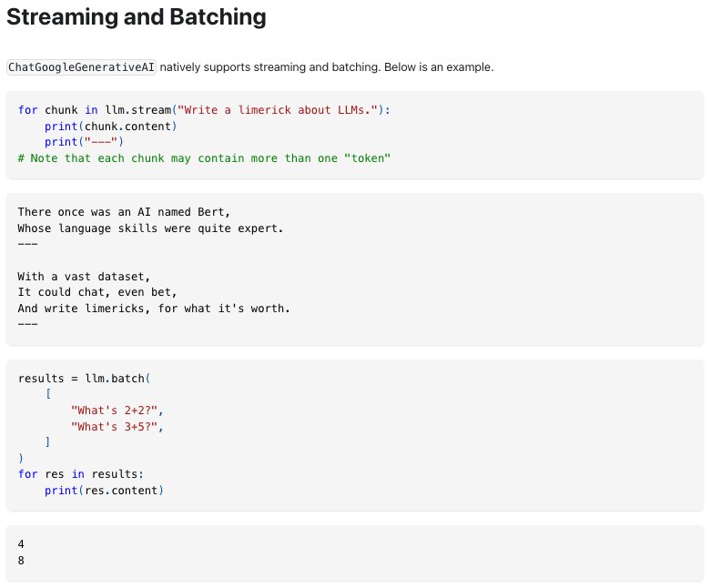
Task: Click the print(chunk.content) line
Action: 111,126
